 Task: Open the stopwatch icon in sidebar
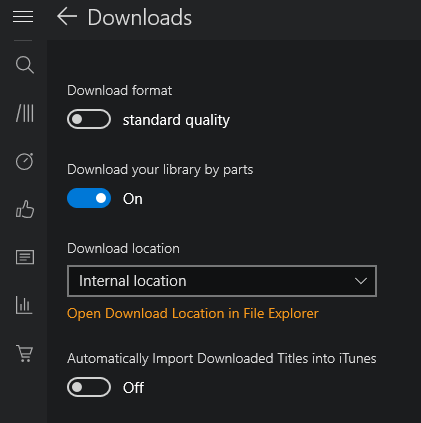(x=25, y=161)
